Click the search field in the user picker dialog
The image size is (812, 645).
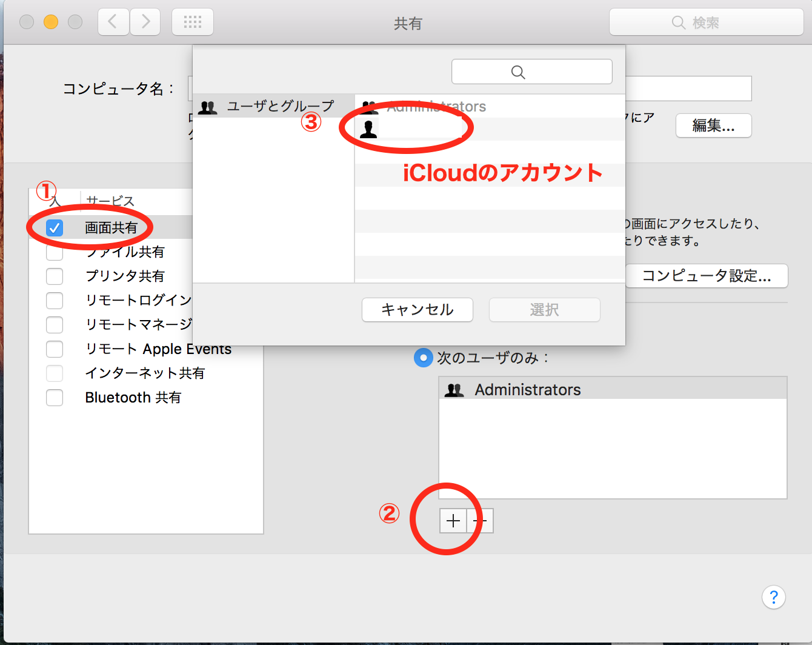531,72
